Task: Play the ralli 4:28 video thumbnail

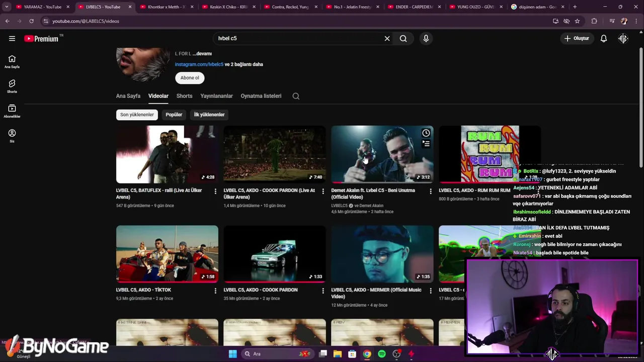Action: (x=167, y=154)
